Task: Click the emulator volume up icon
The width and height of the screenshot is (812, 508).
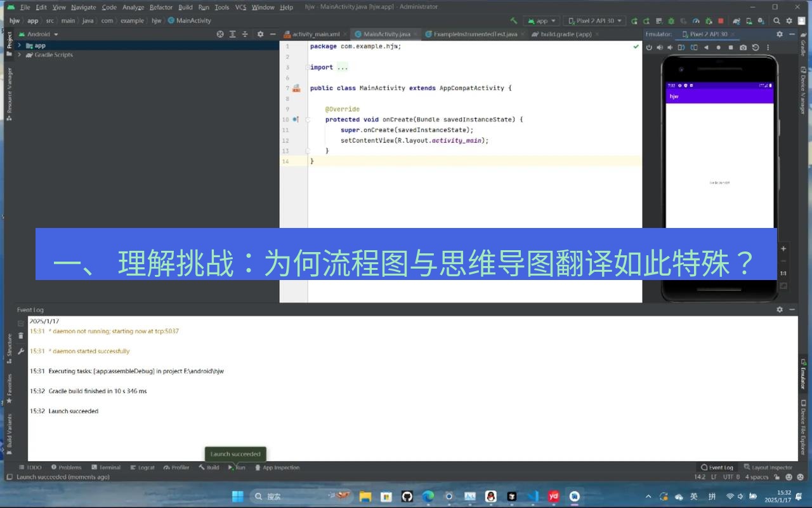Action: click(660, 48)
